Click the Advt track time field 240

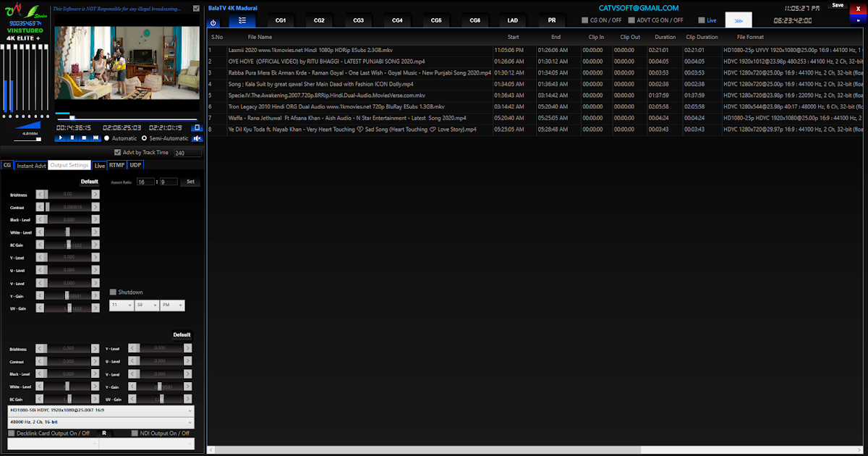pos(187,153)
